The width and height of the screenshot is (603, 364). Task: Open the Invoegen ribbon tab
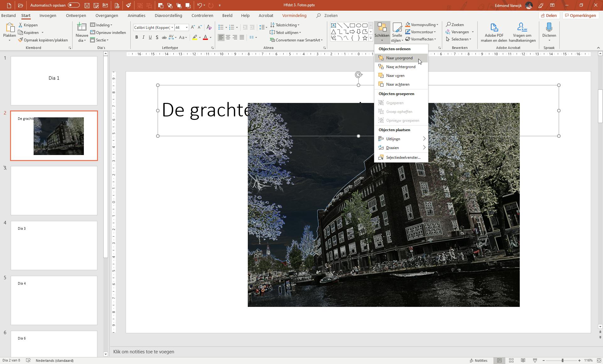(x=48, y=15)
